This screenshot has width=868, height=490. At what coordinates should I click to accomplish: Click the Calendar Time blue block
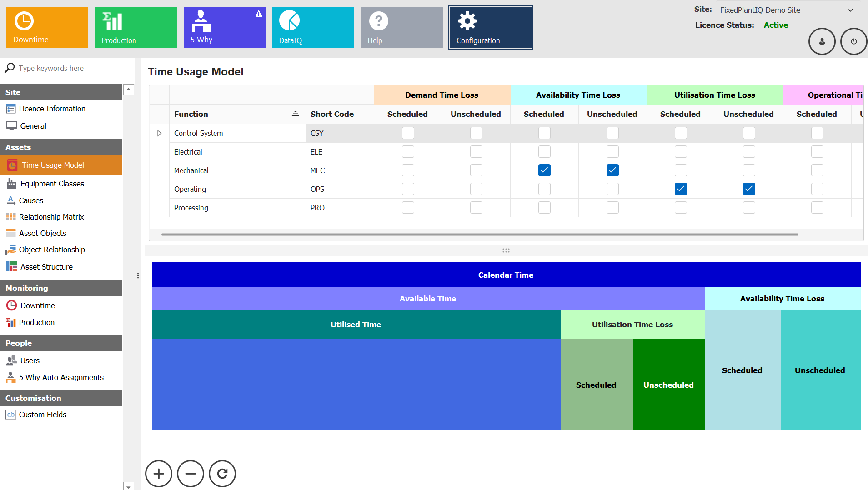click(506, 275)
